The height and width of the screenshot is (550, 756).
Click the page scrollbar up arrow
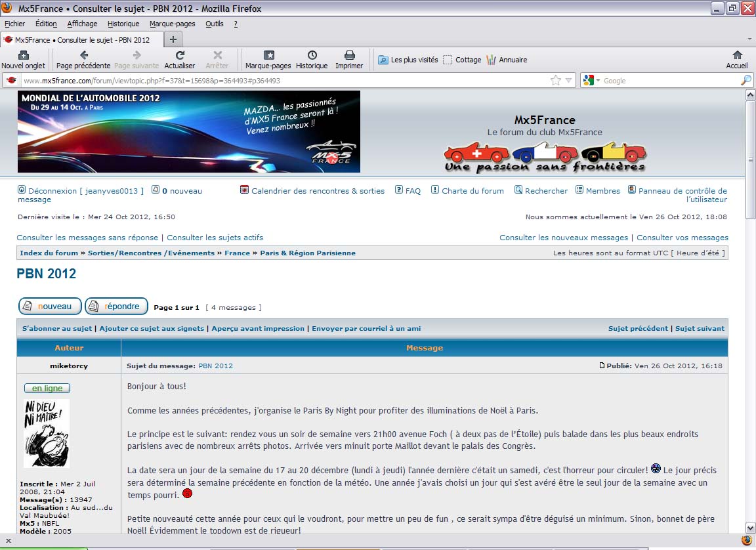[750, 95]
